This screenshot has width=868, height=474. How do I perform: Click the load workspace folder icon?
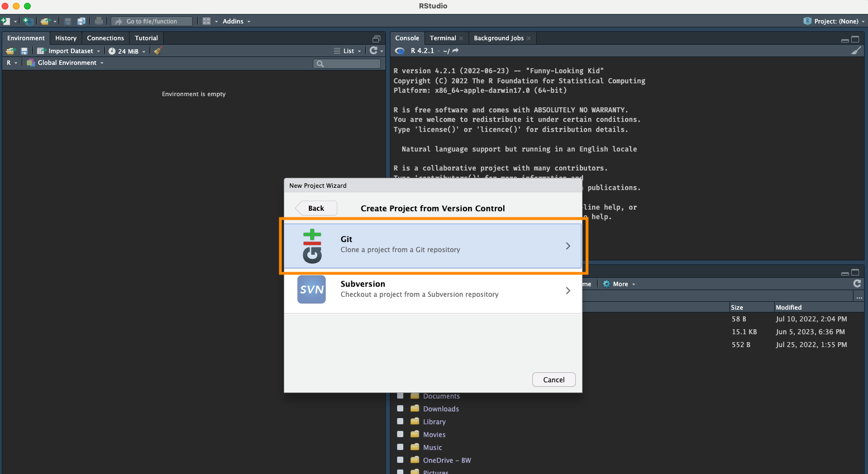(x=10, y=51)
